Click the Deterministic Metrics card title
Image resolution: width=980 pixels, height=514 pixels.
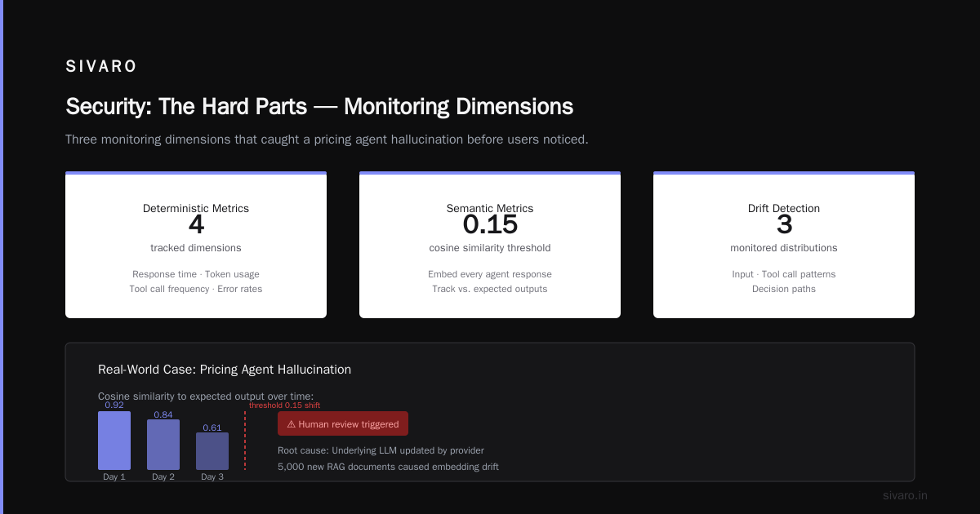(196, 208)
